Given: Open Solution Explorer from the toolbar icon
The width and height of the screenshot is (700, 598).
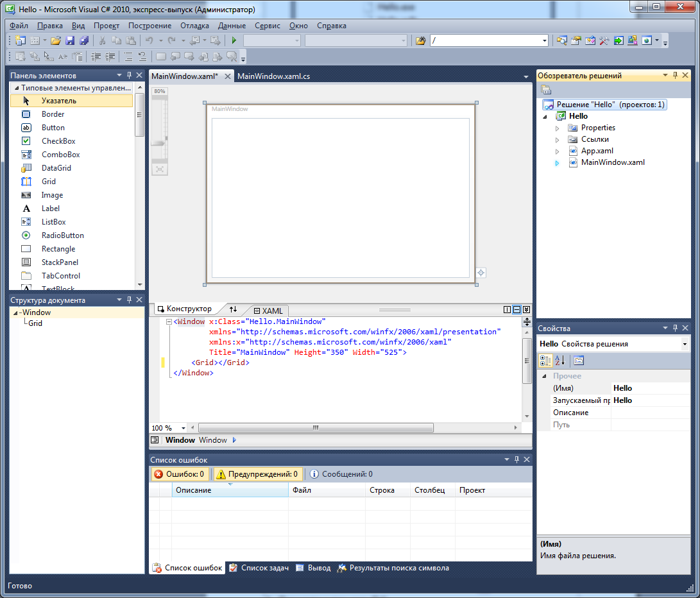Looking at the screenshot, I should pos(561,40).
